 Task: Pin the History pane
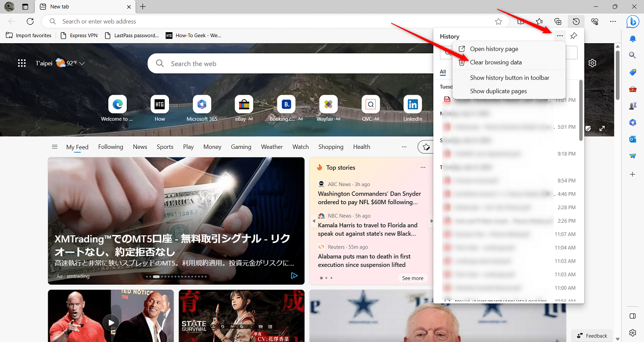click(x=574, y=36)
